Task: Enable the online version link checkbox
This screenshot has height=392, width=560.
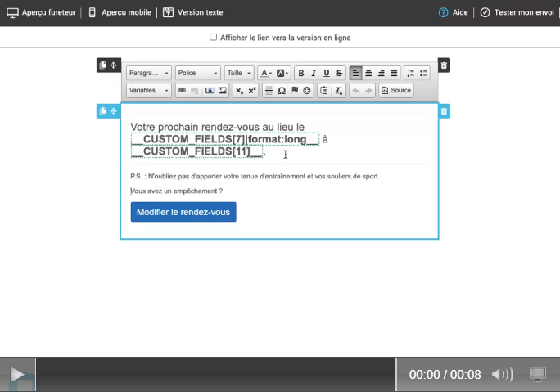Action: click(214, 37)
